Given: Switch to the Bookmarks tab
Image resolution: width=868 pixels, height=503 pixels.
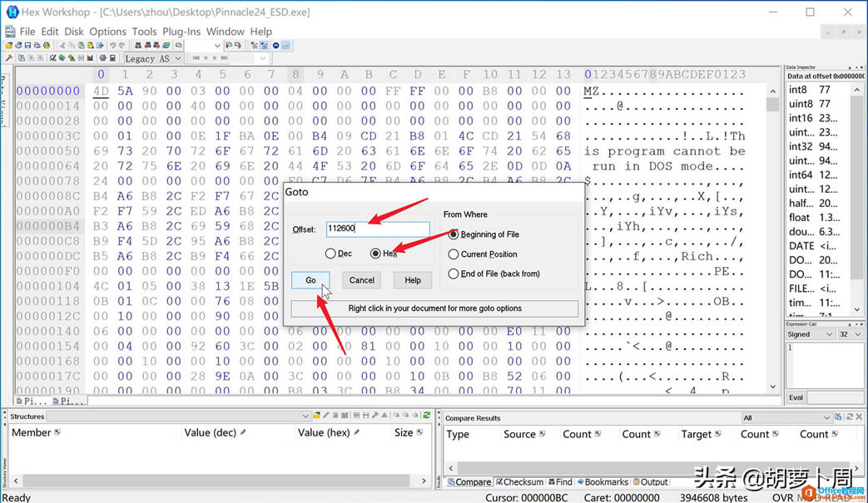Looking at the screenshot, I should click(x=603, y=482).
